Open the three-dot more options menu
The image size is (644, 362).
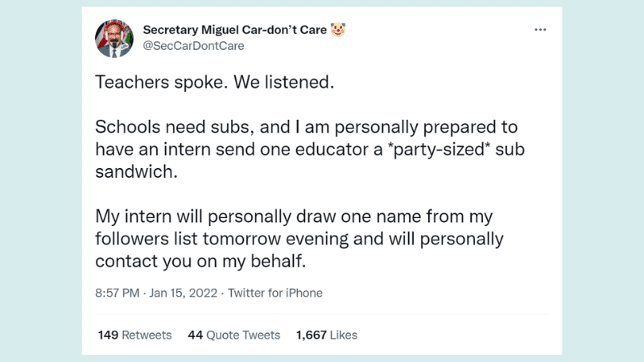pos(540,30)
